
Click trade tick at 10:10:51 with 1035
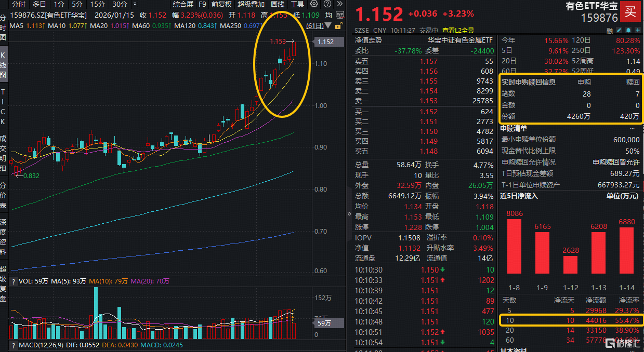(425, 332)
